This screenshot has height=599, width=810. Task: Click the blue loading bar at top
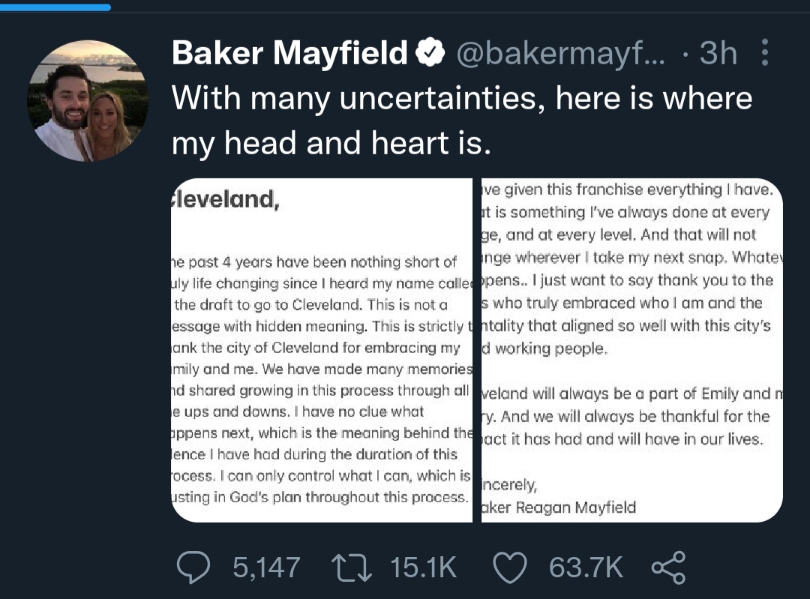[x=55, y=7]
